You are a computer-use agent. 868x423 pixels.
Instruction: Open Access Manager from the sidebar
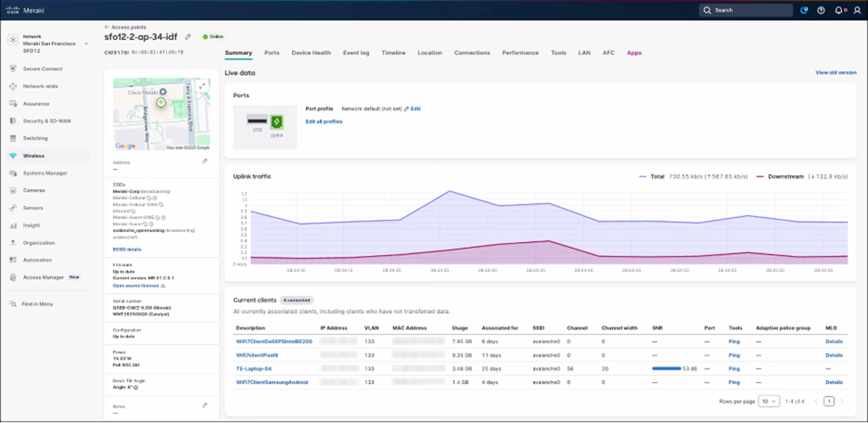click(43, 277)
